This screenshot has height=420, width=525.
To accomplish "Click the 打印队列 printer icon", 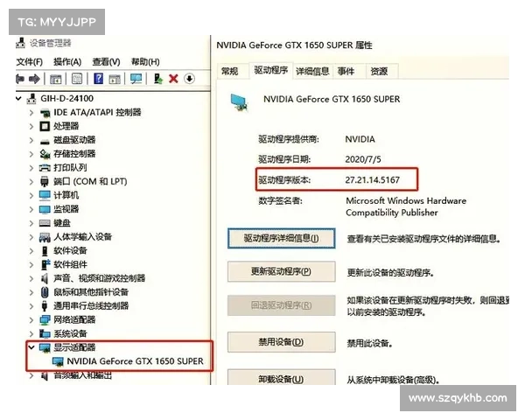I will 45,168.
